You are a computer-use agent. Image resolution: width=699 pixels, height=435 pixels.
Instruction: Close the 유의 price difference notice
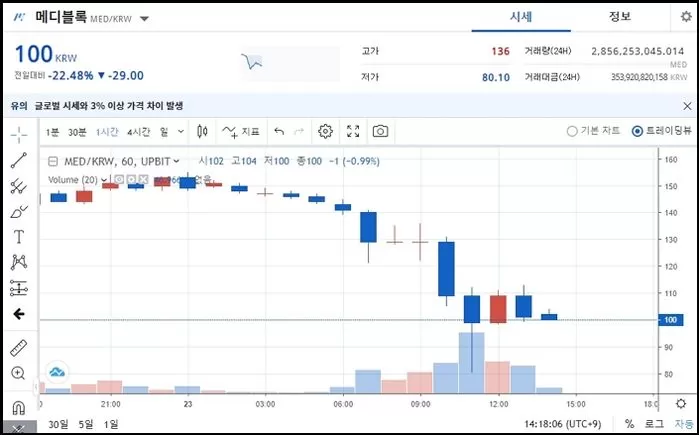click(x=687, y=106)
